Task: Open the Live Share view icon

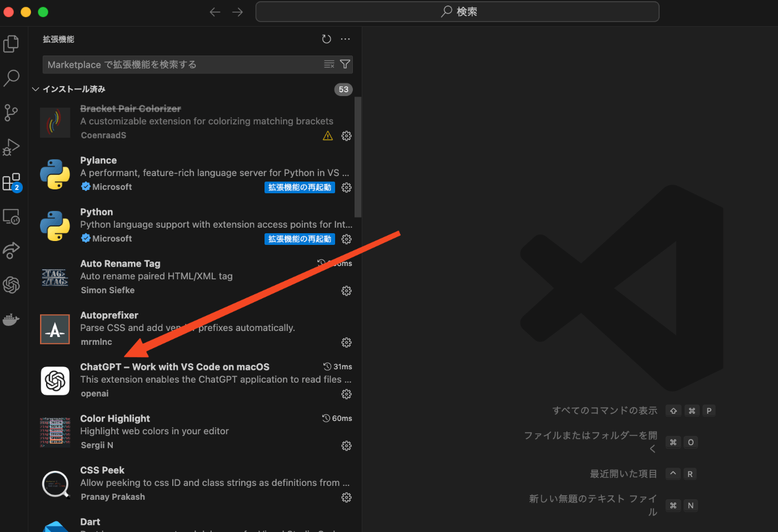Action: coord(11,250)
